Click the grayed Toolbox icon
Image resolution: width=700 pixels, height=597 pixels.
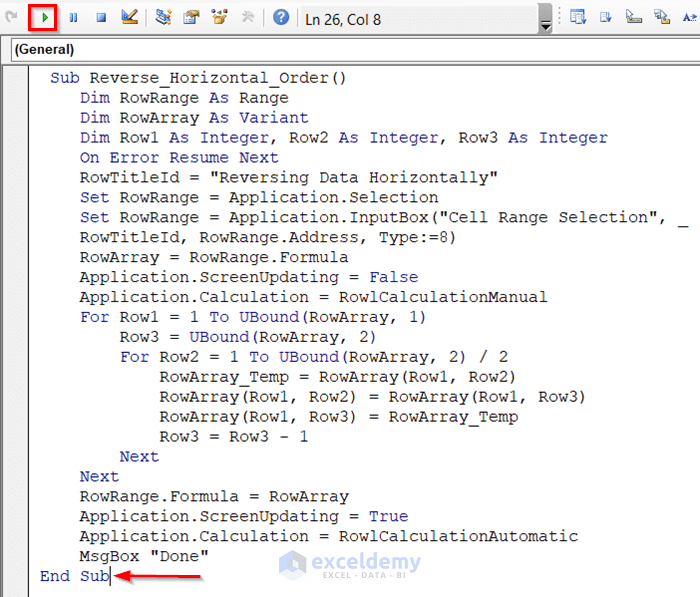pyautogui.click(x=247, y=17)
